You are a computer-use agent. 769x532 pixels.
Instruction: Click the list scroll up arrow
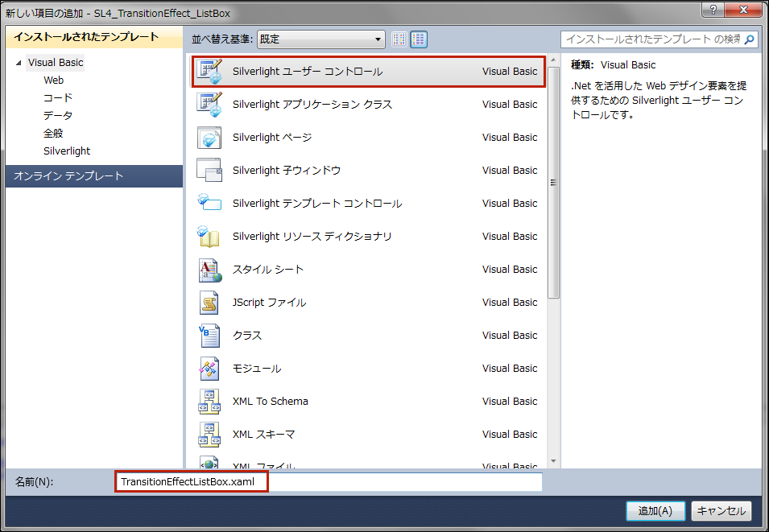(x=553, y=60)
